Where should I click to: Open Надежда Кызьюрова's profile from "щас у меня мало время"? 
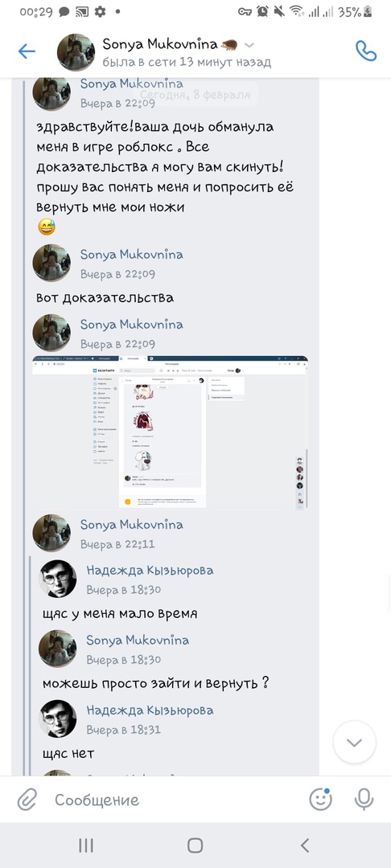coord(150,570)
